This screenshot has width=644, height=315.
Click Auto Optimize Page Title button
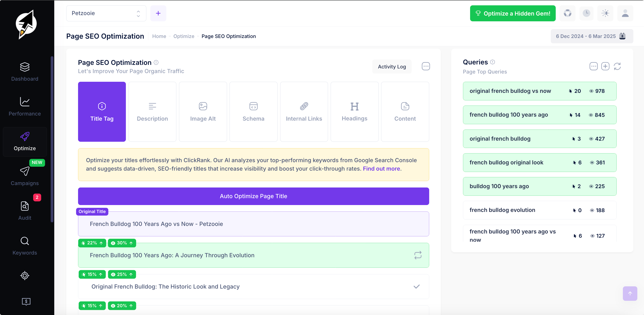[254, 196]
